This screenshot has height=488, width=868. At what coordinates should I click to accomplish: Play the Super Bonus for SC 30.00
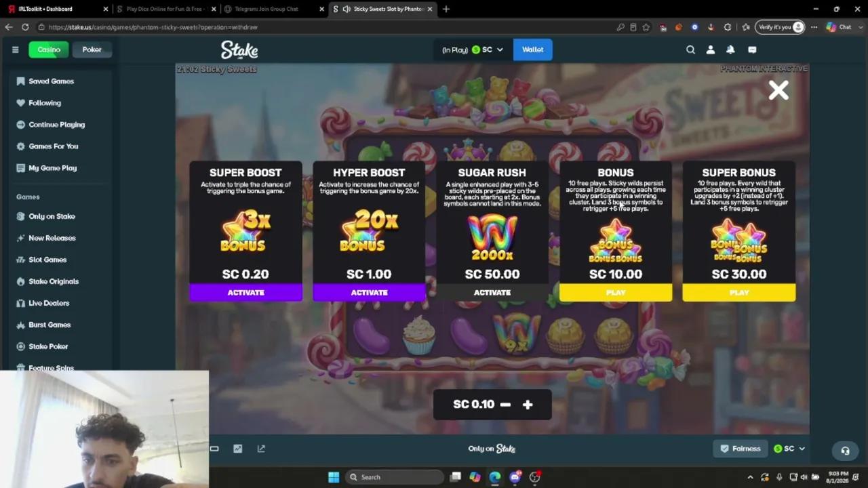739,292
